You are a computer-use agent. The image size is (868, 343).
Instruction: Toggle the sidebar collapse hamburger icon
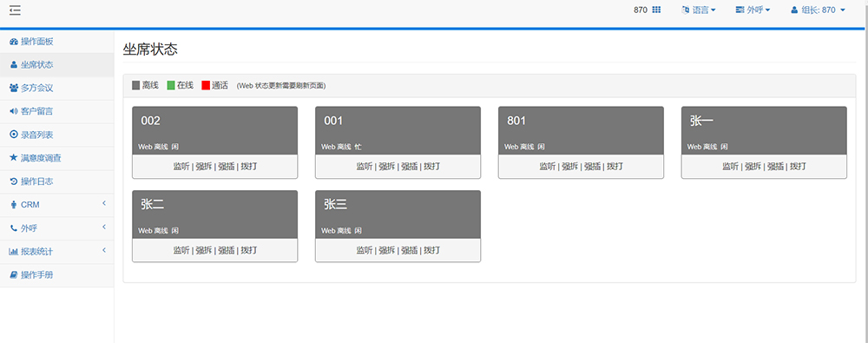(15, 10)
